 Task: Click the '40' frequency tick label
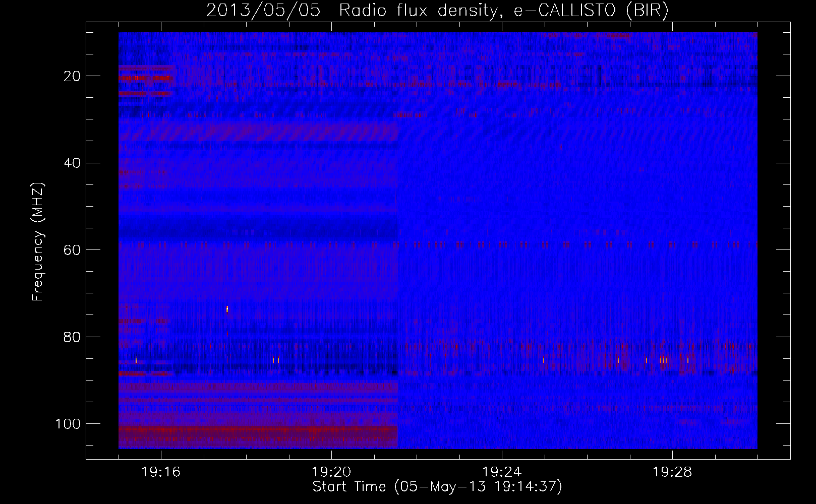pos(73,163)
